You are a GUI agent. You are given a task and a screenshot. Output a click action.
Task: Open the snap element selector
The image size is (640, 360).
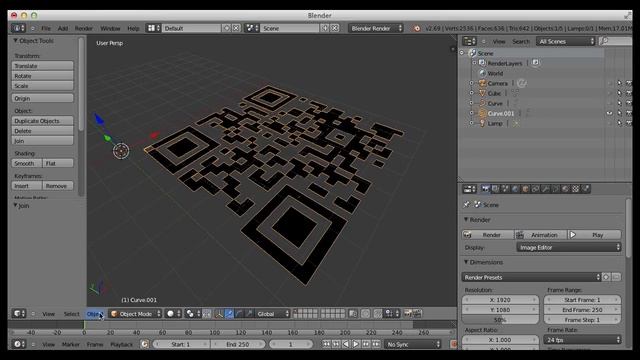click(x=391, y=313)
